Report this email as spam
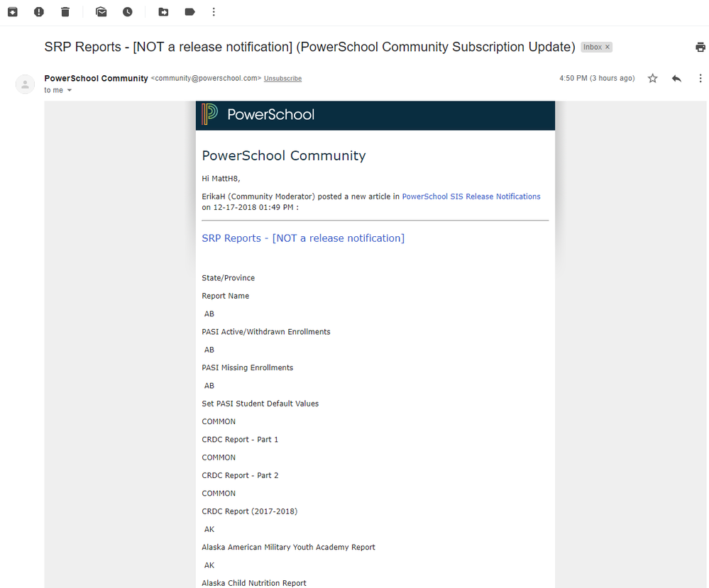 pos(39,12)
